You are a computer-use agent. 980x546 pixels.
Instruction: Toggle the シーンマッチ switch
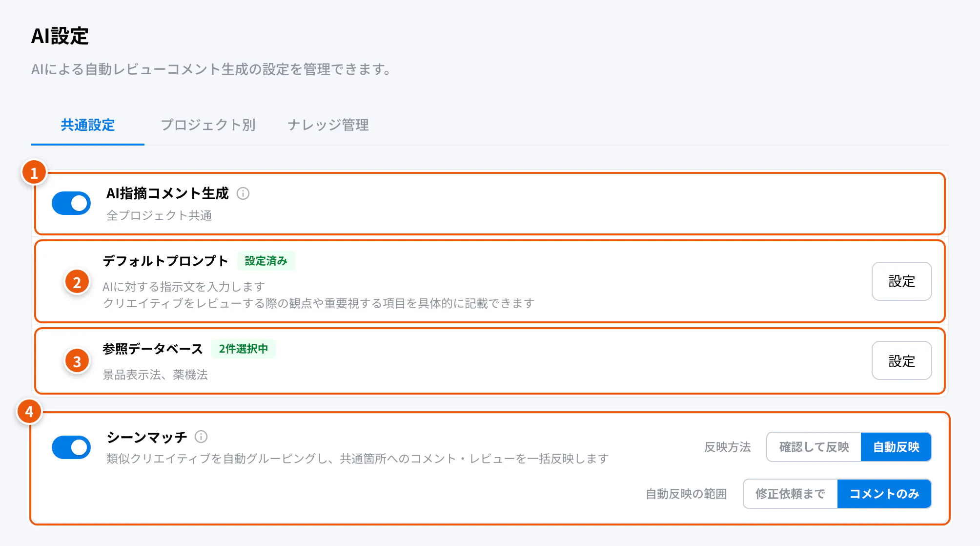click(x=71, y=447)
